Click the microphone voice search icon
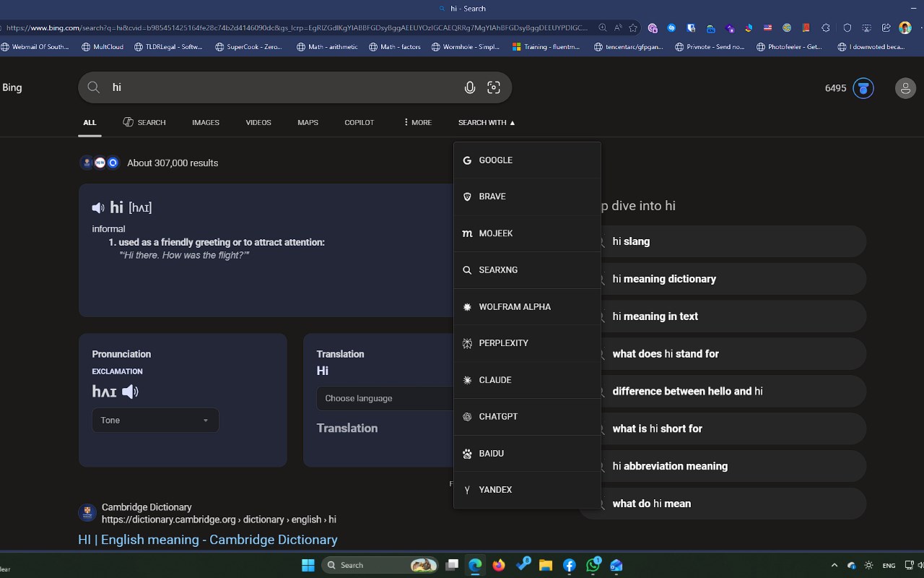924x578 pixels. click(469, 87)
